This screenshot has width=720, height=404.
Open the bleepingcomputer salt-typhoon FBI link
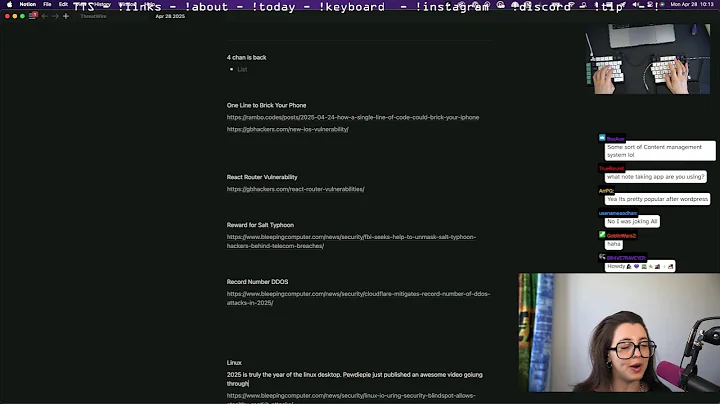point(351,241)
